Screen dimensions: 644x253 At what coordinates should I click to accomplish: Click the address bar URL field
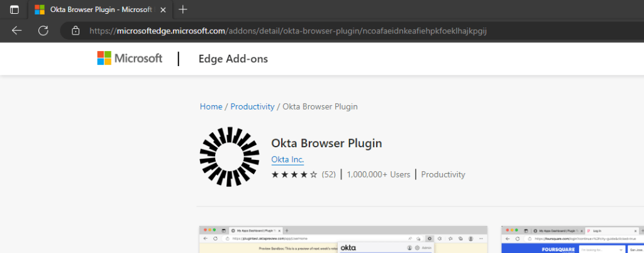point(289,30)
